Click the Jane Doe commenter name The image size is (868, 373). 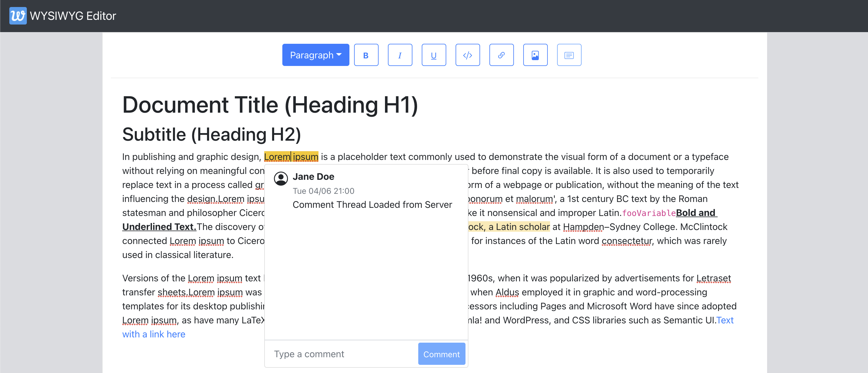[313, 176]
